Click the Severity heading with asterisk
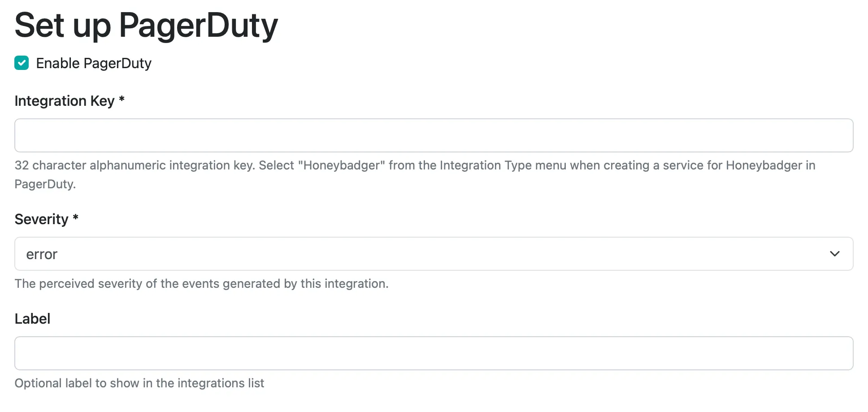This screenshot has height=412, width=868. tap(46, 219)
